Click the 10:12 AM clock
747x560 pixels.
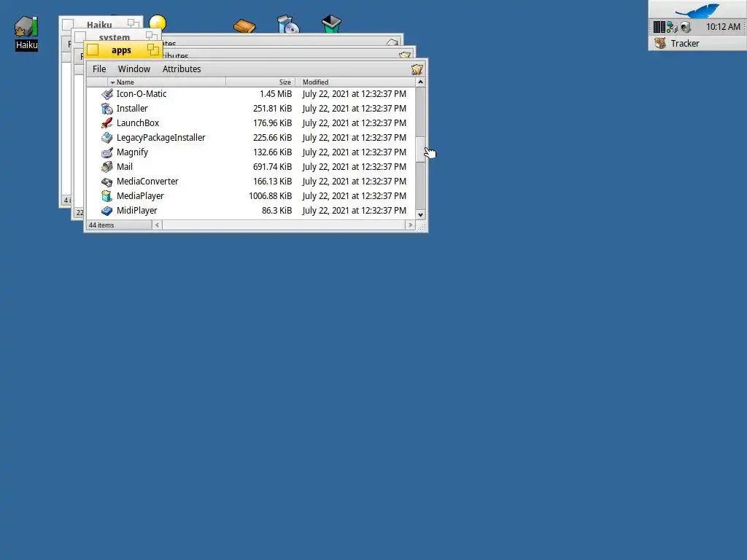(x=723, y=27)
